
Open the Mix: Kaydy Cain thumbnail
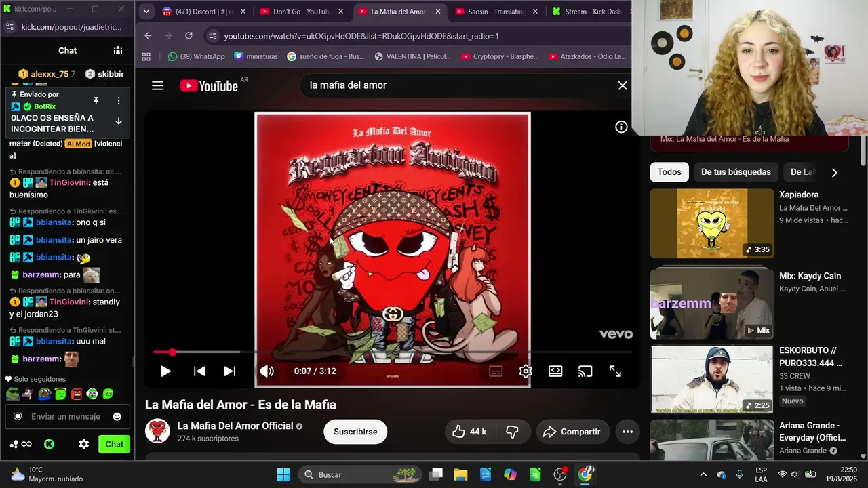click(712, 304)
